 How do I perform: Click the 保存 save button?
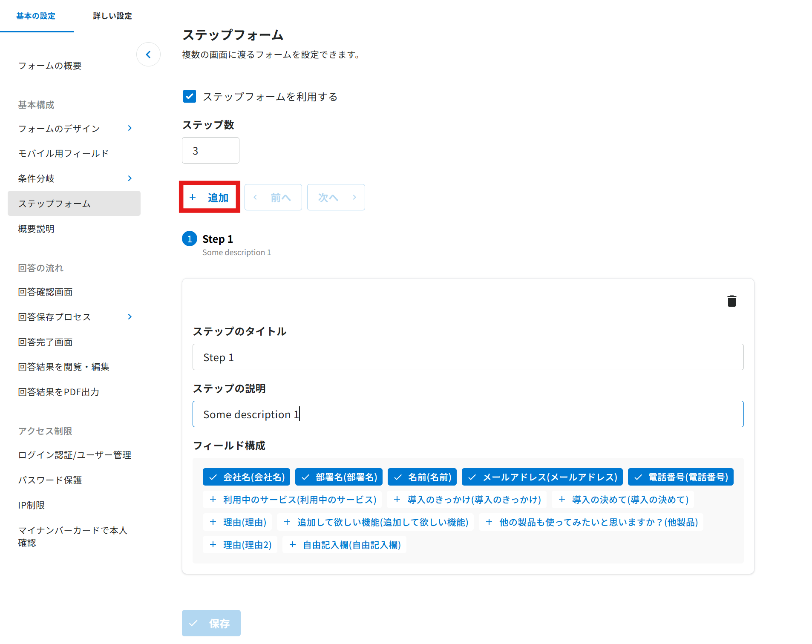click(x=211, y=623)
